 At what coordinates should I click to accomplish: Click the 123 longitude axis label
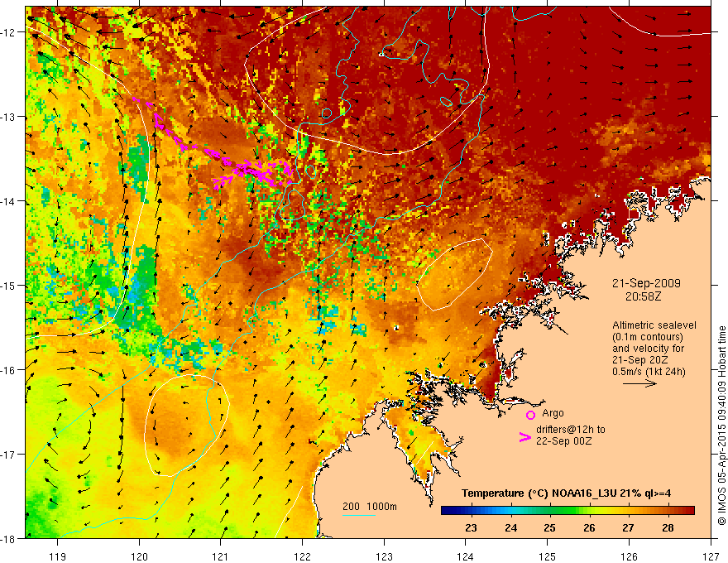pyautogui.click(x=384, y=557)
